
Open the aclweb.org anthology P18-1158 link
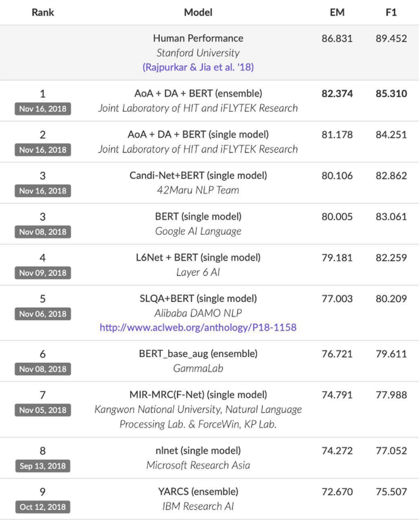[x=198, y=328]
